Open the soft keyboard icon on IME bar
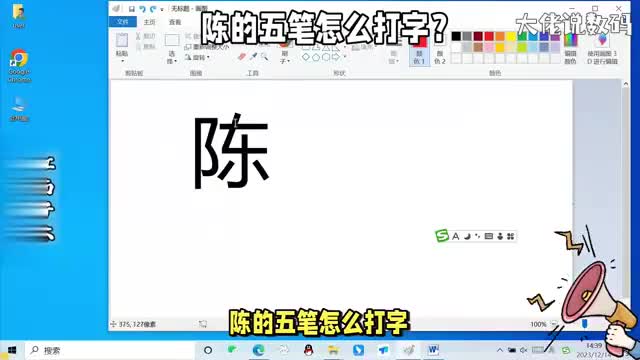 tap(489, 236)
